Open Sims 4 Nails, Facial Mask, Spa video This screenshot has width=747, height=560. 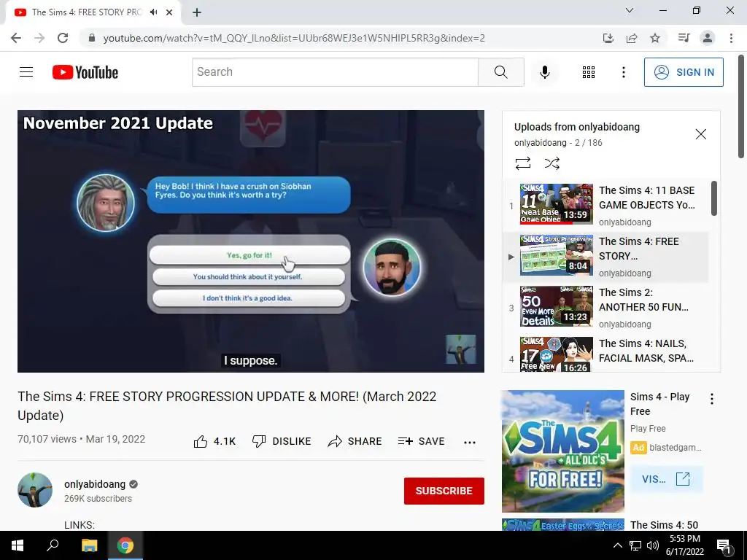[x=605, y=354]
